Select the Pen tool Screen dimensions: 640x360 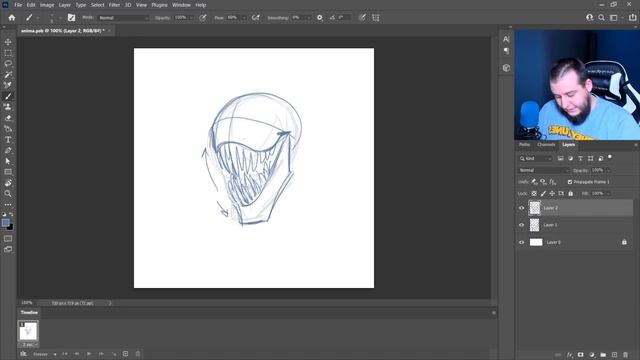point(8,150)
